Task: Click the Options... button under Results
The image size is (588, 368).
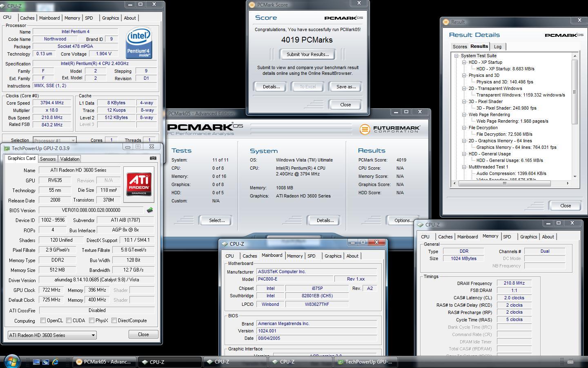Action: click(x=403, y=220)
